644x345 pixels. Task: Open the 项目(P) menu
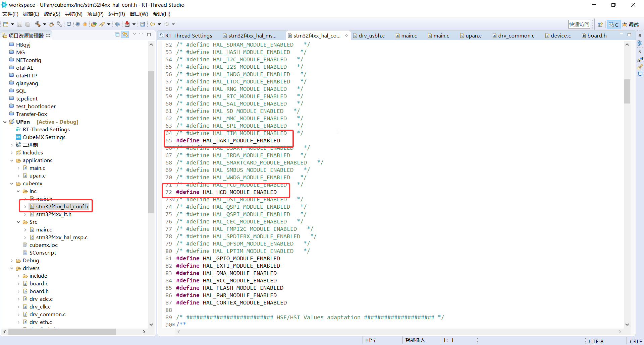pyautogui.click(x=95, y=14)
